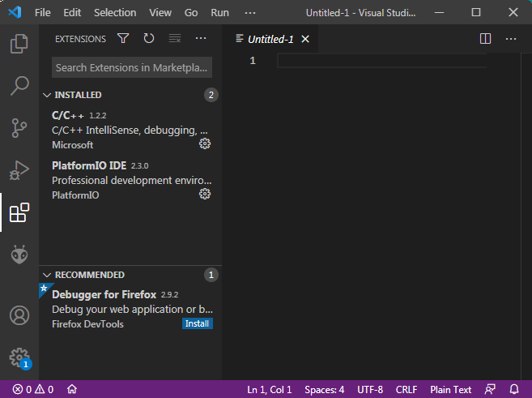Click Ln 1, Col 1 in status bar

pos(270,389)
